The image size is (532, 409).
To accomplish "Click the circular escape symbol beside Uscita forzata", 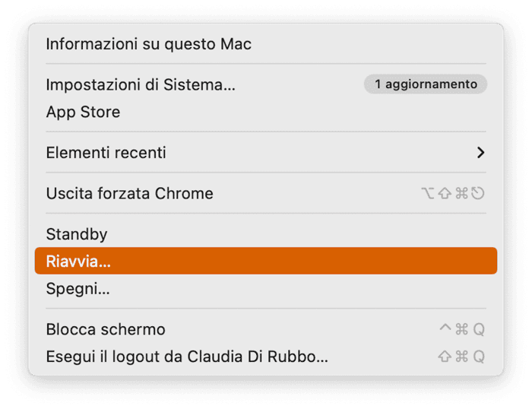I will coord(478,193).
